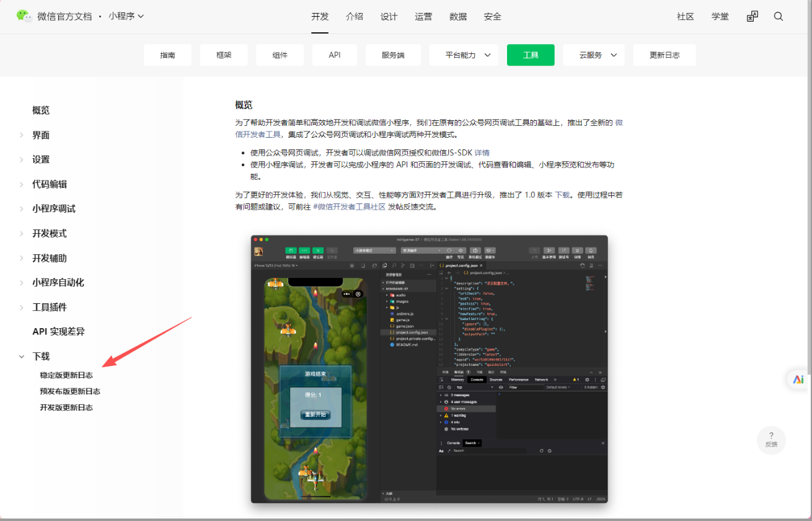Select the API category button

point(335,55)
